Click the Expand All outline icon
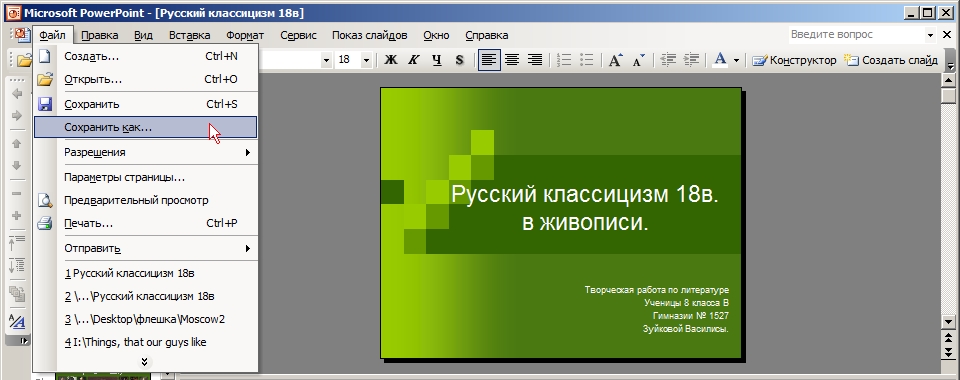This screenshot has height=380, width=960. pyautogui.click(x=17, y=265)
